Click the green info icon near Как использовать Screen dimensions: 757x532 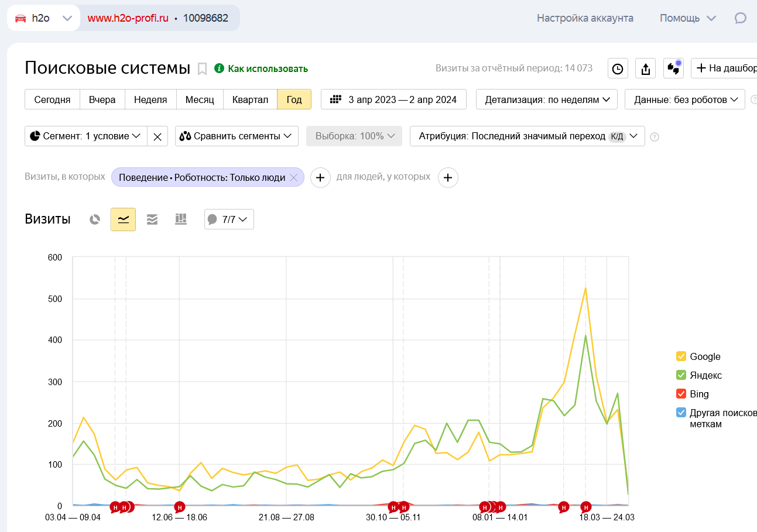point(220,68)
